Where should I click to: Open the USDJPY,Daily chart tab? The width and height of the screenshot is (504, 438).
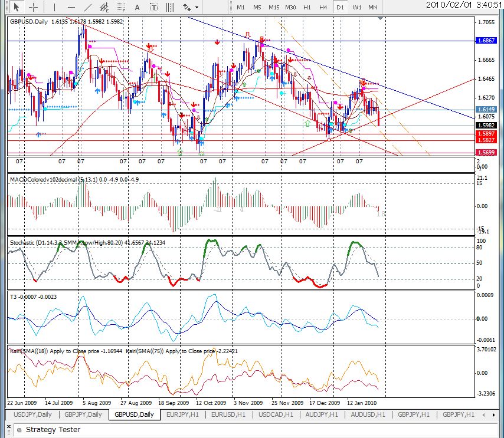coord(32,414)
